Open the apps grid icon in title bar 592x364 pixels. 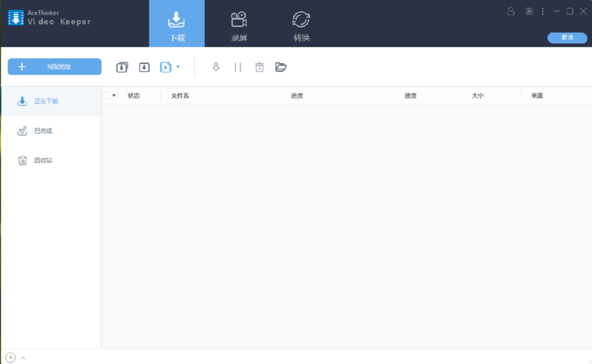[529, 11]
